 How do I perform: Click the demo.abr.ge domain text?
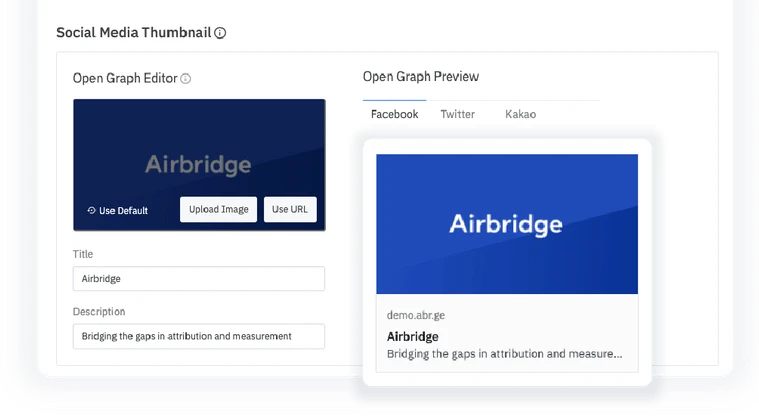416,315
